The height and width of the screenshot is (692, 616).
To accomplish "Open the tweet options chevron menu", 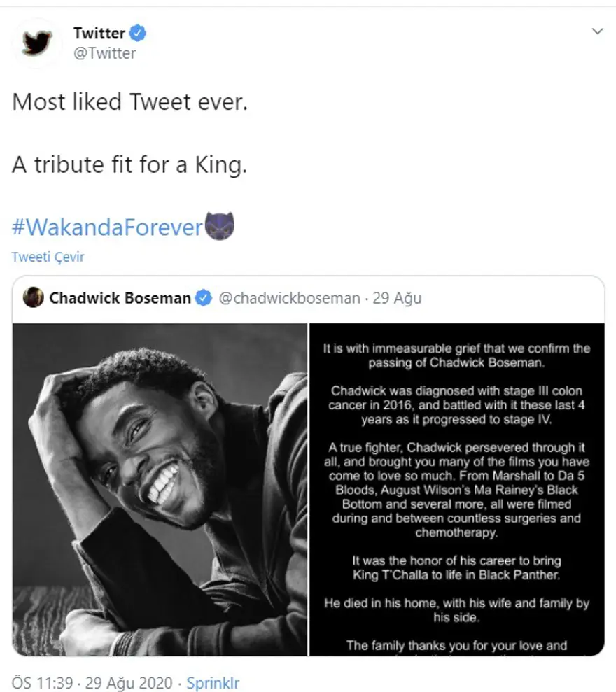I will tap(597, 31).
